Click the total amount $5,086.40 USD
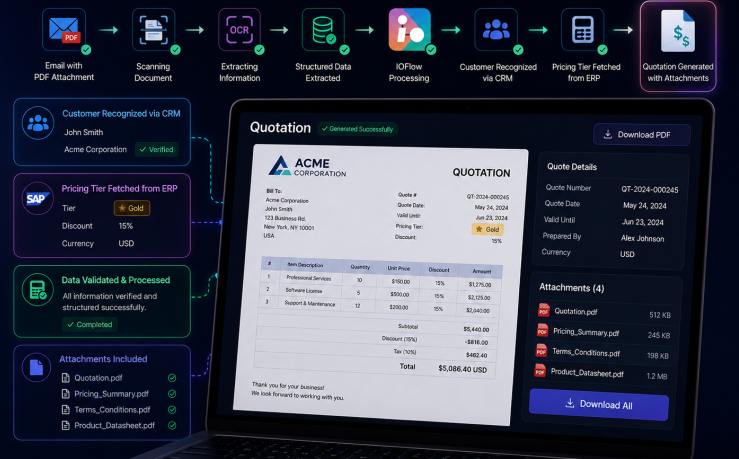This screenshot has height=459, width=739. (462, 369)
